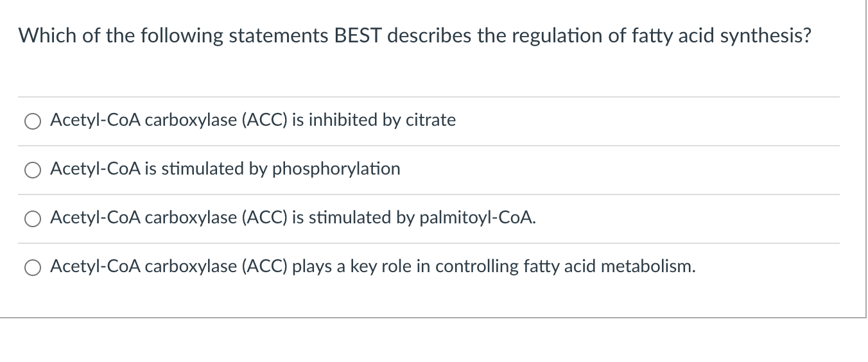Click the word 'citrate' in first option

[431, 120]
